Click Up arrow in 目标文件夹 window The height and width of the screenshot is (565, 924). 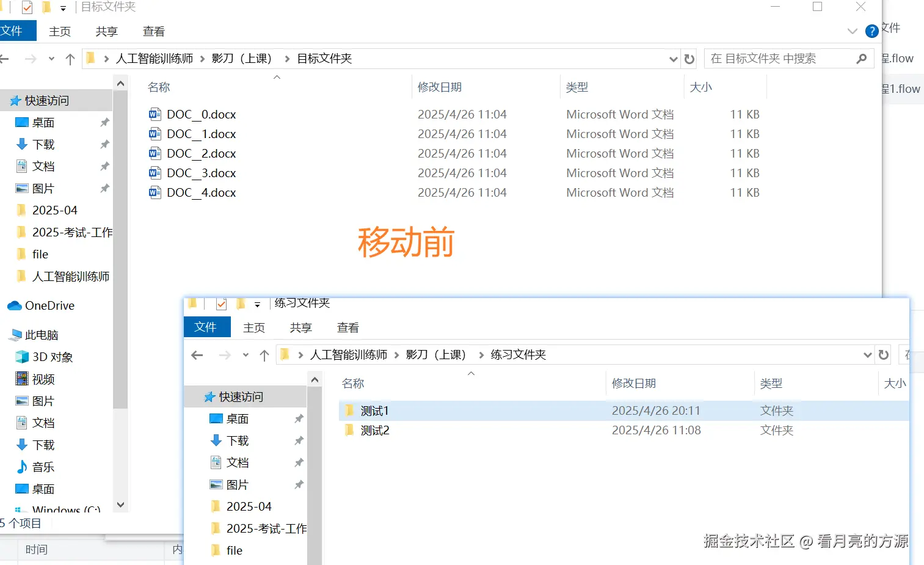click(70, 59)
